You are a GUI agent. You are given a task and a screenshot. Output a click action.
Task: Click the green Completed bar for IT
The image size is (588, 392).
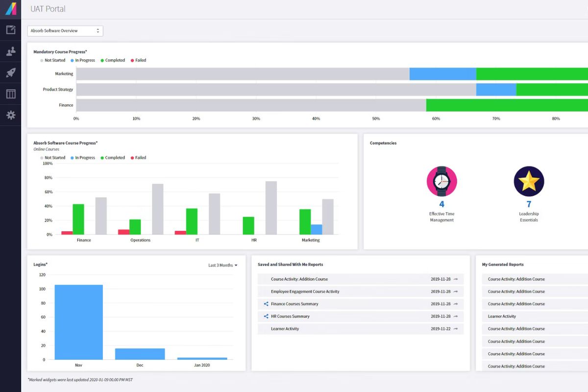[192, 221]
